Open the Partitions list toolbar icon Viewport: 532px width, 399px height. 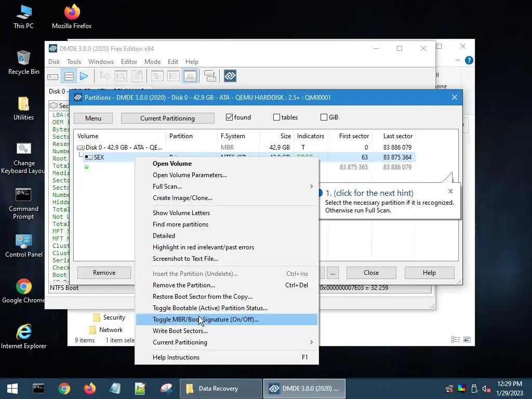click(x=69, y=76)
